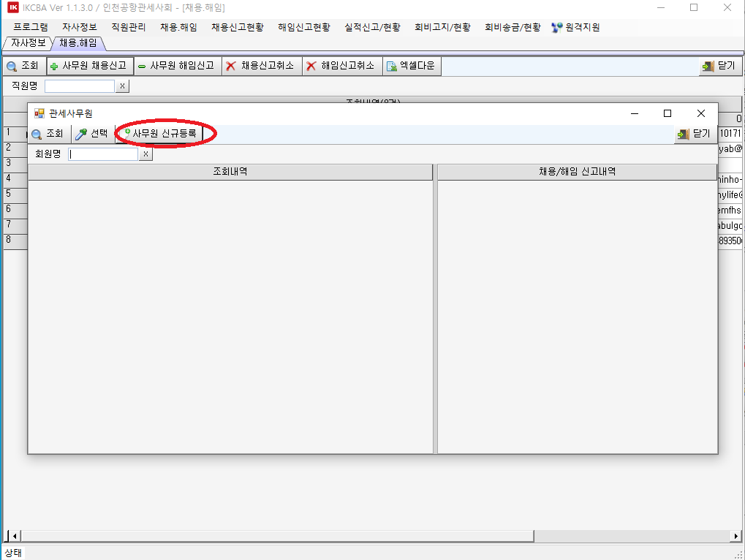Click 채용신고취소 red X button
Viewport: 745px width, 560px height.
tap(260, 66)
